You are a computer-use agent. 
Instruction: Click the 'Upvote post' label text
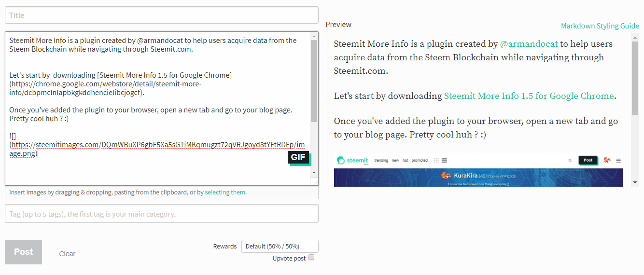tap(289, 258)
